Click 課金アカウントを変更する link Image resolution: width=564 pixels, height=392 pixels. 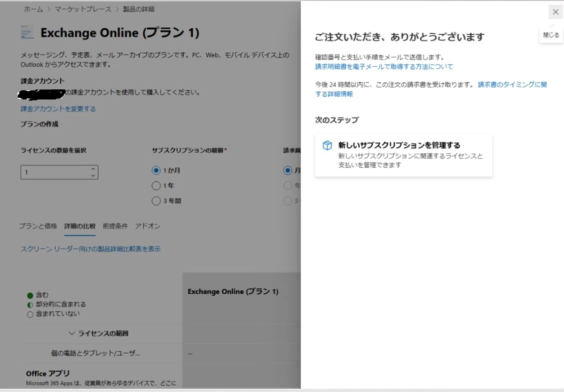coord(58,109)
